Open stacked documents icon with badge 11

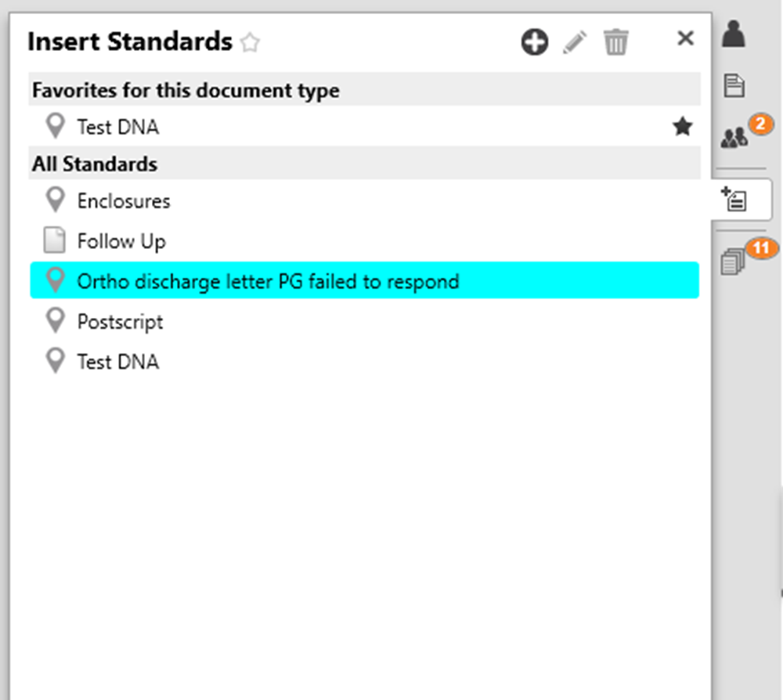[x=733, y=262]
